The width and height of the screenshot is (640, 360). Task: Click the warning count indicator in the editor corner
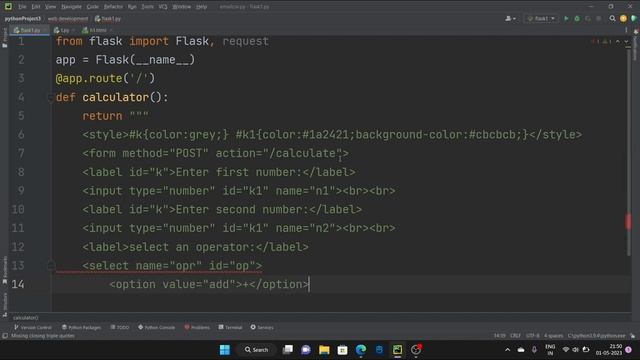coord(607,42)
